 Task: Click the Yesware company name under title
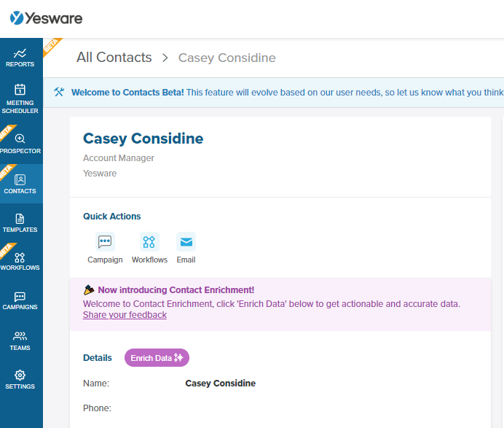coord(100,173)
